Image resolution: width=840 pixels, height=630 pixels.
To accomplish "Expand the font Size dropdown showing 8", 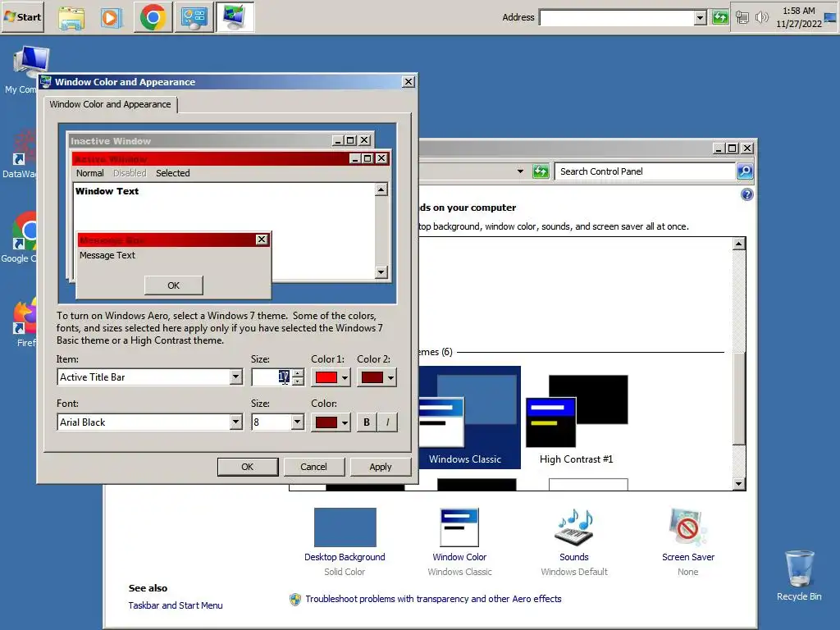I will click(297, 422).
